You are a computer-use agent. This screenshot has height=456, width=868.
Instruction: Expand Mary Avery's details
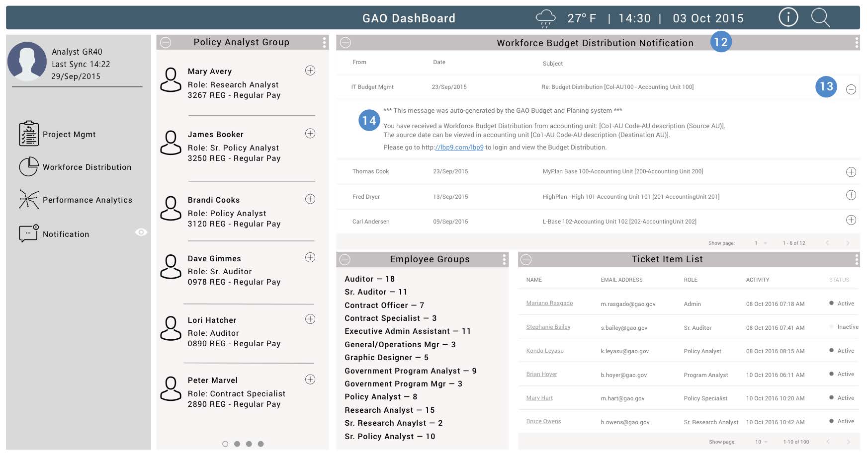pos(310,71)
